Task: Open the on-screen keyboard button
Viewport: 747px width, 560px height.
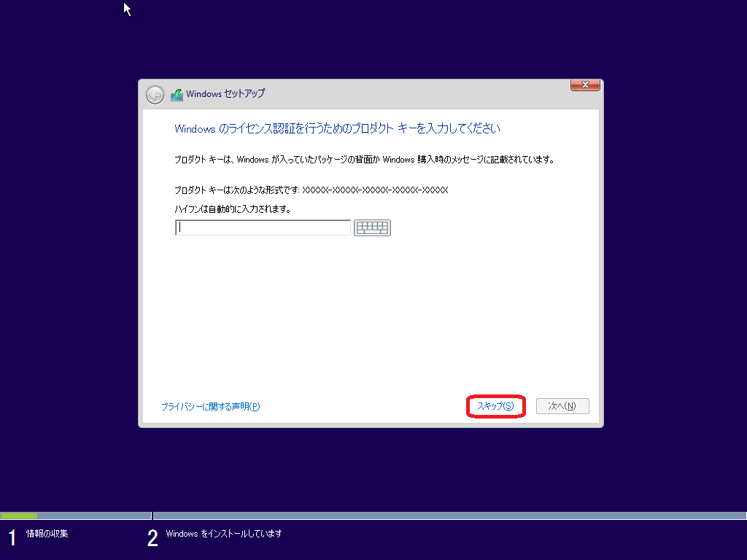Action: [x=372, y=227]
